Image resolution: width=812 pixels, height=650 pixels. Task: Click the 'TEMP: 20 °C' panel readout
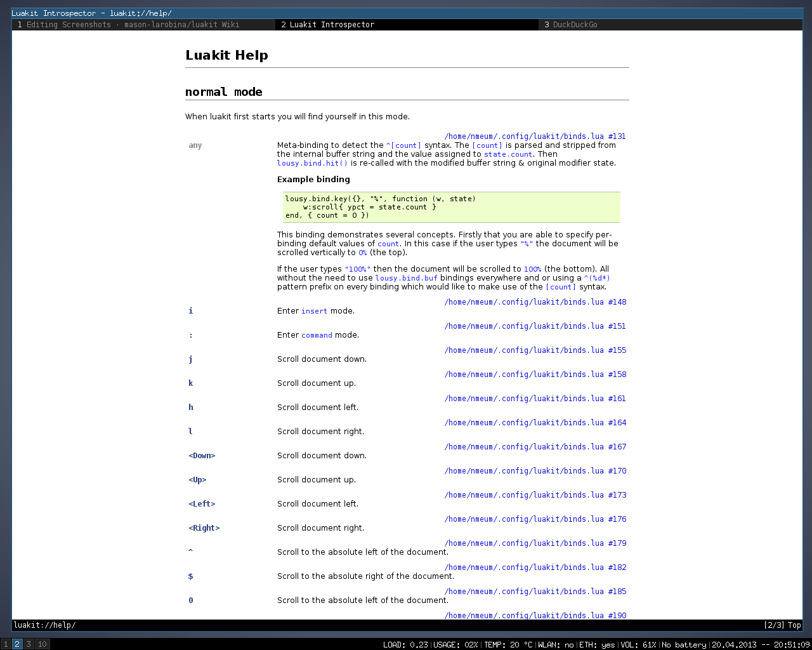pyautogui.click(x=508, y=644)
